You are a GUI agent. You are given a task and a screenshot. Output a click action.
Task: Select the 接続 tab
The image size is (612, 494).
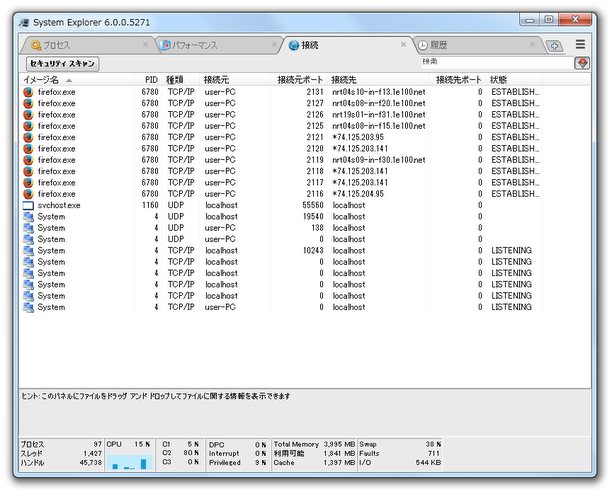click(347, 45)
